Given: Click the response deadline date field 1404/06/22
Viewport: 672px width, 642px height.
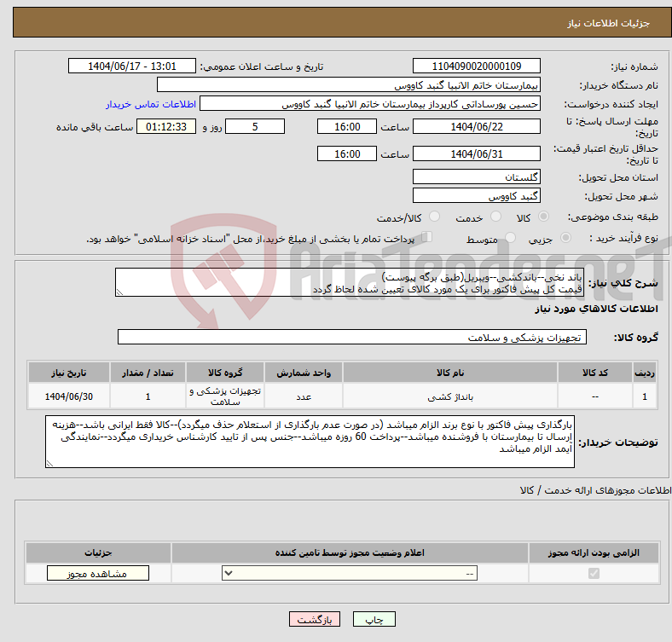Looking at the screenshot, I should click(476, 126).
